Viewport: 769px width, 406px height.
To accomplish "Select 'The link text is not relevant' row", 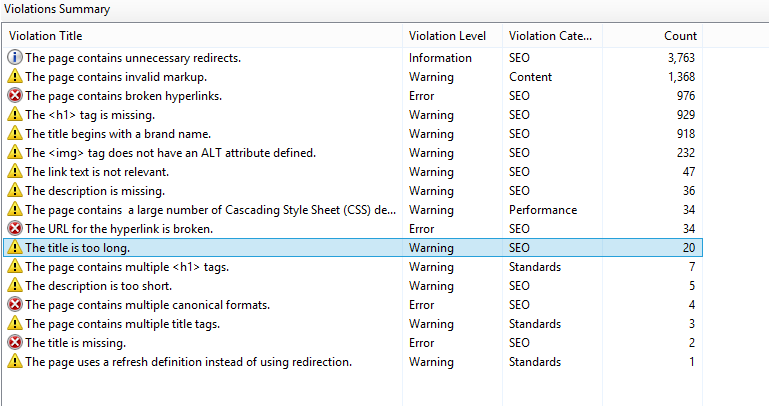I will click(353, 172).
